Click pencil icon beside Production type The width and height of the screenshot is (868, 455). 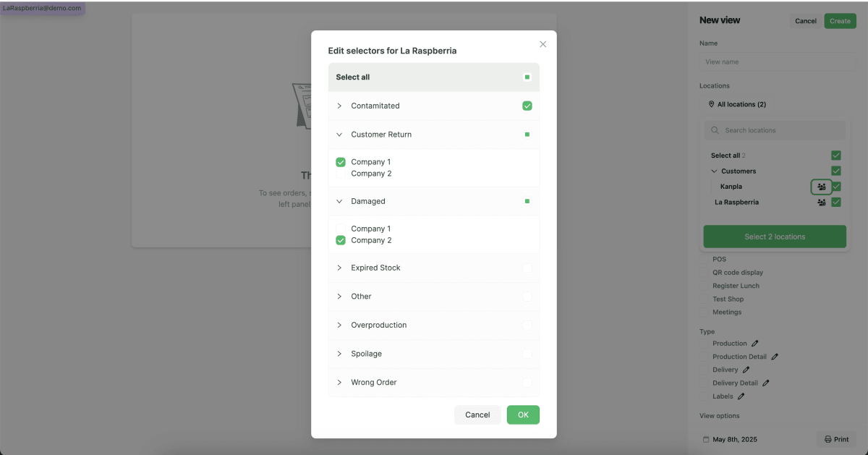click(x=755, y=344)
